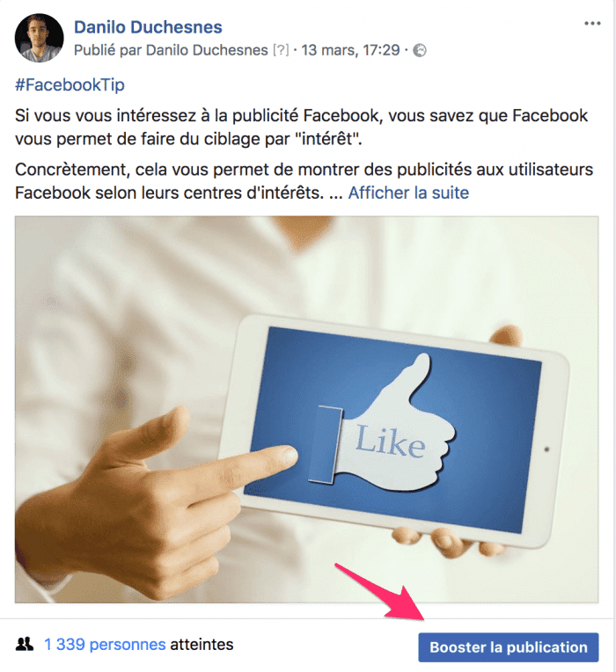Click the Publié par Danilo Duchesnes text

point(171,50)
